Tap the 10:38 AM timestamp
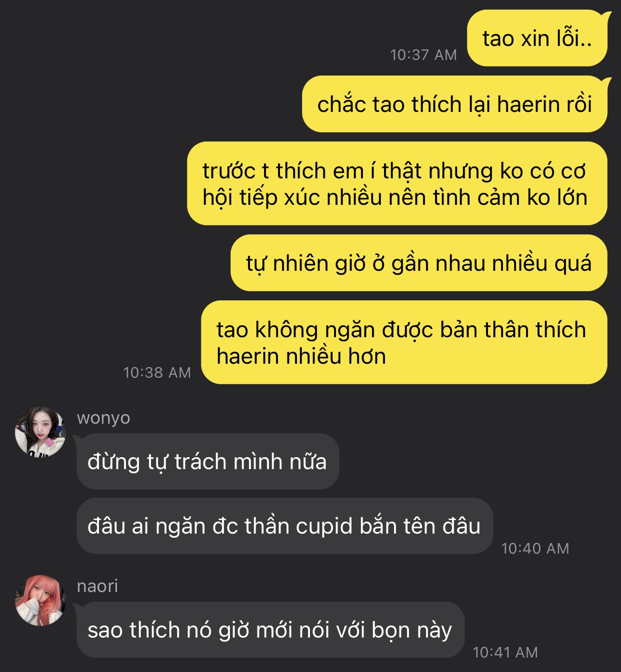621x672 pixels. click(x=157, y=372)
